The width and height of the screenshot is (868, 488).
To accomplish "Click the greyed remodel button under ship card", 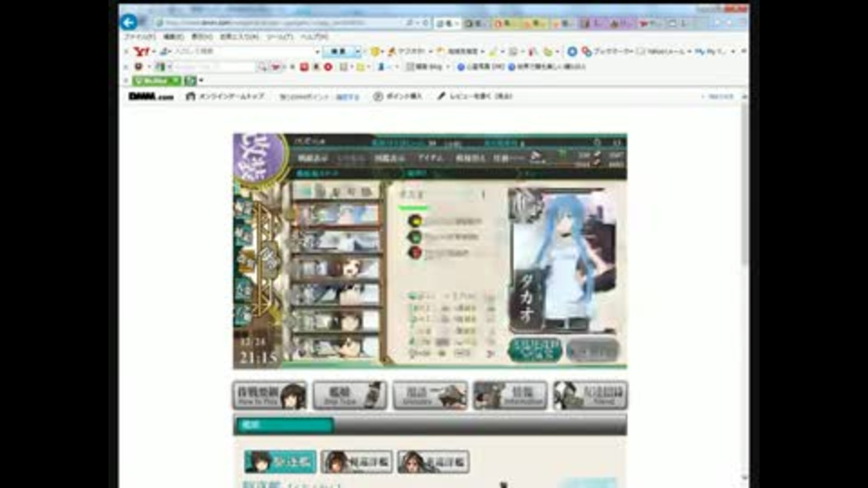I will [x=592, y=350].
